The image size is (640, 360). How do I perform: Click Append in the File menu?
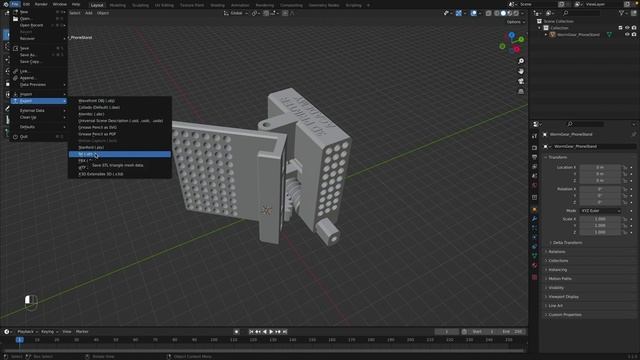click(39, 78)
